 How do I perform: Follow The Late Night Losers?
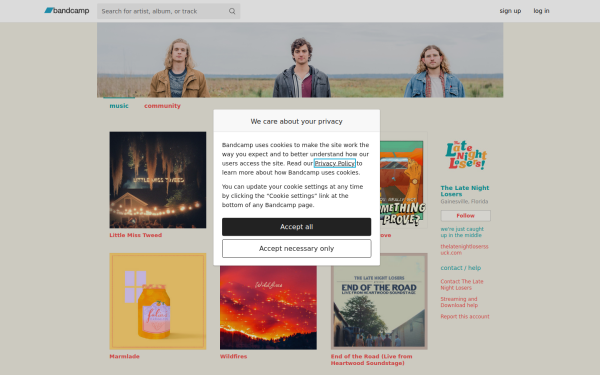(465, 216)
